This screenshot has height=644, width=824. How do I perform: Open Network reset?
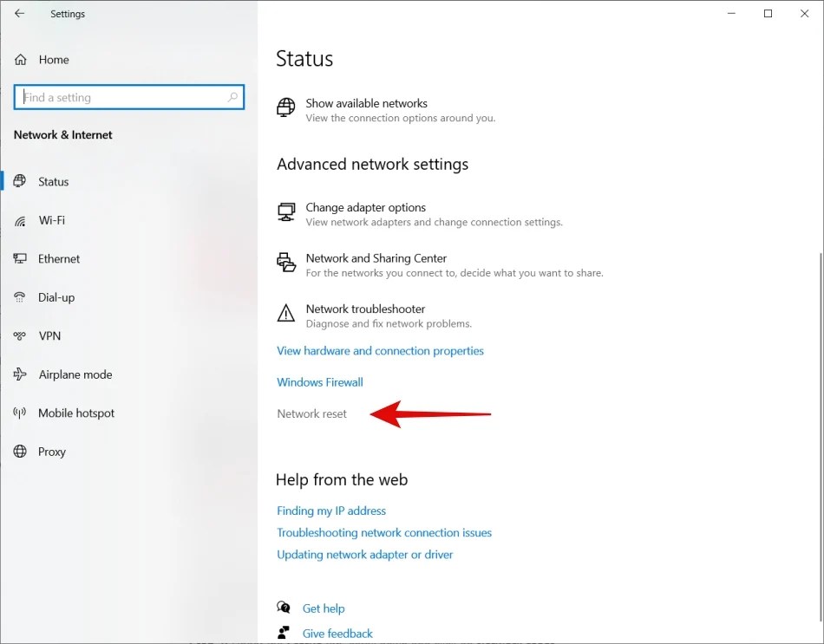311,413
